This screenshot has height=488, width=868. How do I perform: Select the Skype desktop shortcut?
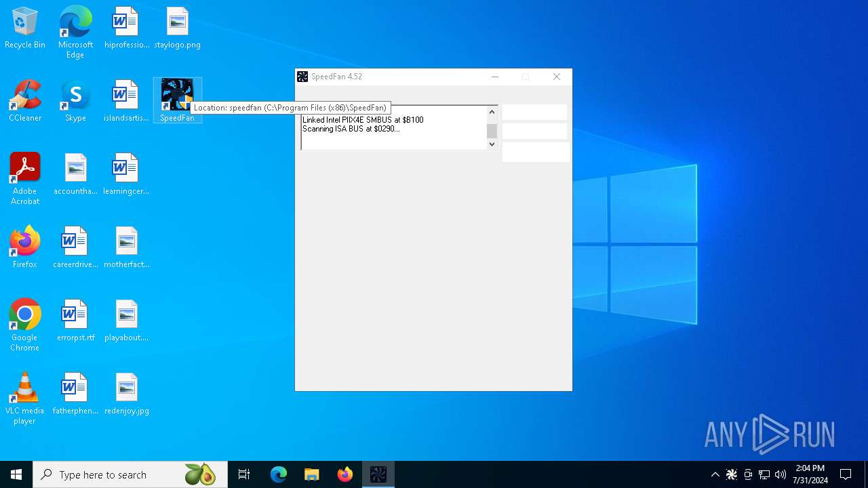[x=75, y=101]
